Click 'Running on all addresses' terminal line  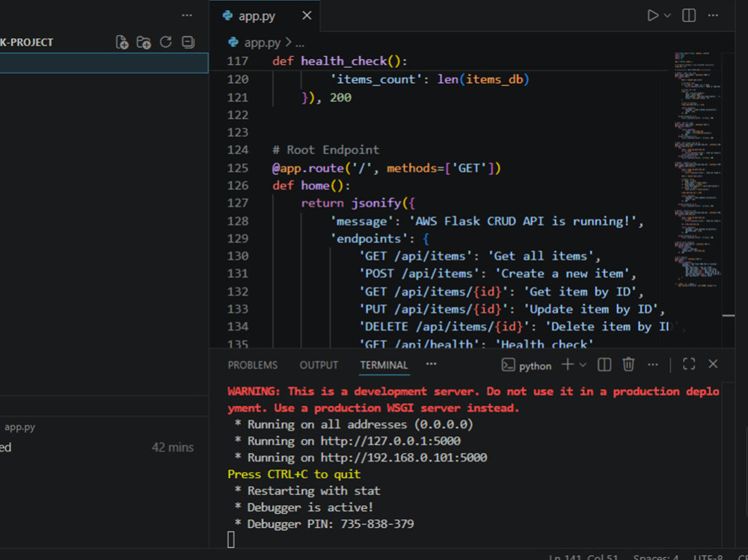(354, 425)
